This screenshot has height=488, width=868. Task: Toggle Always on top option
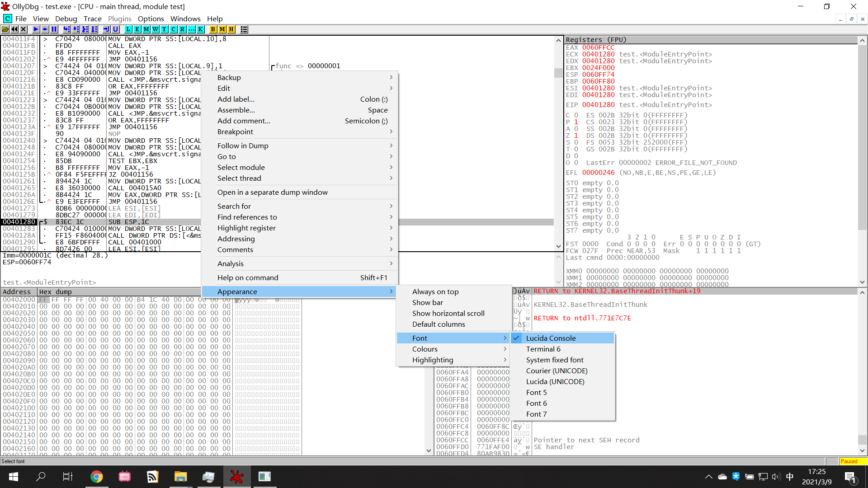coord(435,292)
